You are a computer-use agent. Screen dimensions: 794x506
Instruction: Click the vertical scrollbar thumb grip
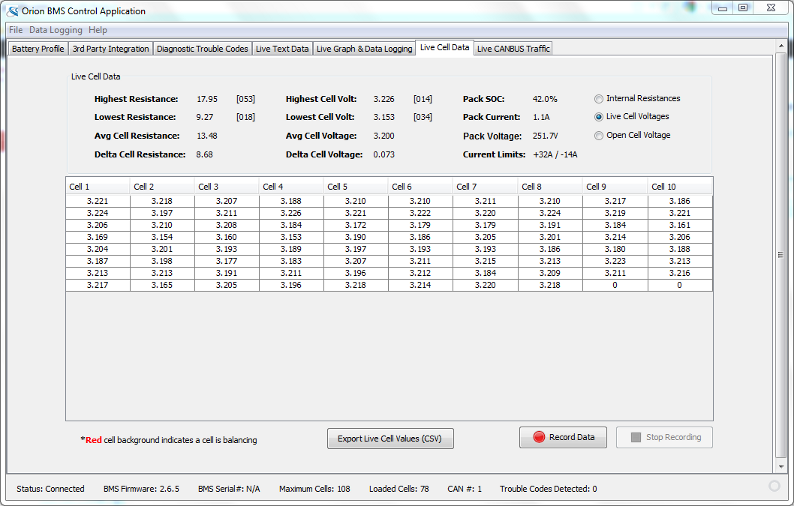point(780,255)
